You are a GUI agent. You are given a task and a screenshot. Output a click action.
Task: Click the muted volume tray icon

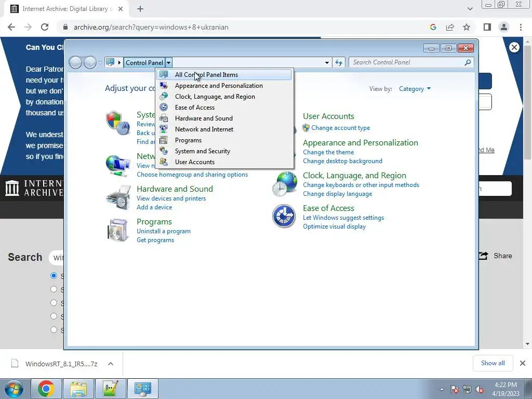[480, 389]
